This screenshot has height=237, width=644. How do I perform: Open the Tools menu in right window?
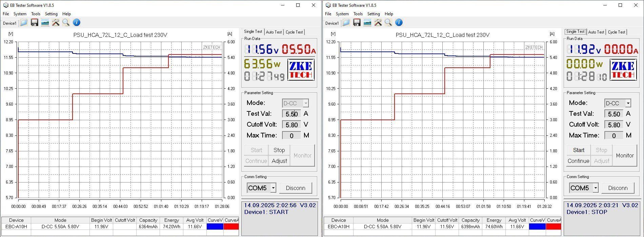(358, 14)
